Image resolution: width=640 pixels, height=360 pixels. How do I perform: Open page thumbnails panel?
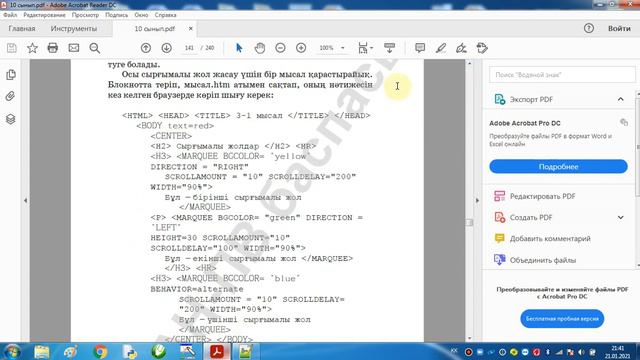[11, 75]
